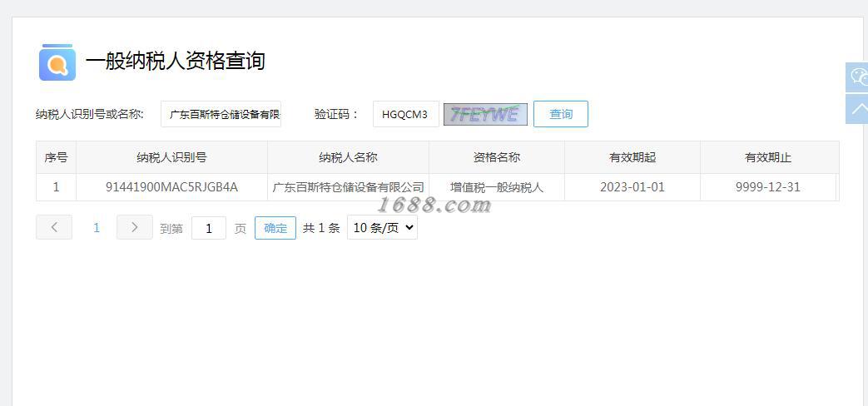
Task: Click the 确定 page jump button
Action: click(275, 228)
